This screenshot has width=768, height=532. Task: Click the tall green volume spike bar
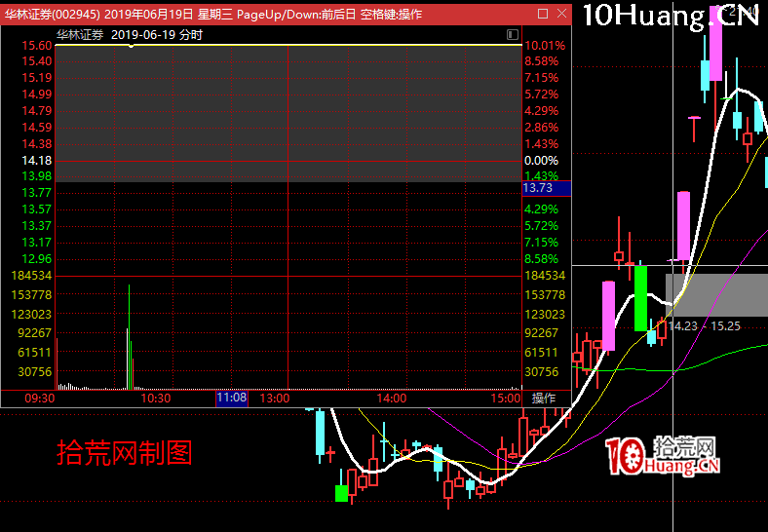(x=130, y=337)
